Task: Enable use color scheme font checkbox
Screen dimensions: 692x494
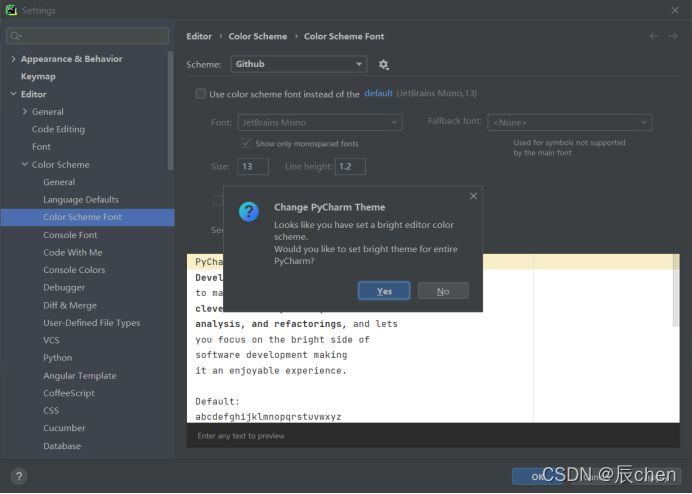Action: [x=201, y=94]
